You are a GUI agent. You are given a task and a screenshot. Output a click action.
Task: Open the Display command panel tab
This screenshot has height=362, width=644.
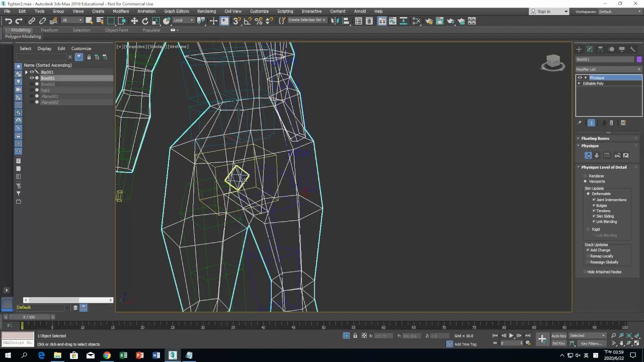pyautogui.click(x=622, y=49)
